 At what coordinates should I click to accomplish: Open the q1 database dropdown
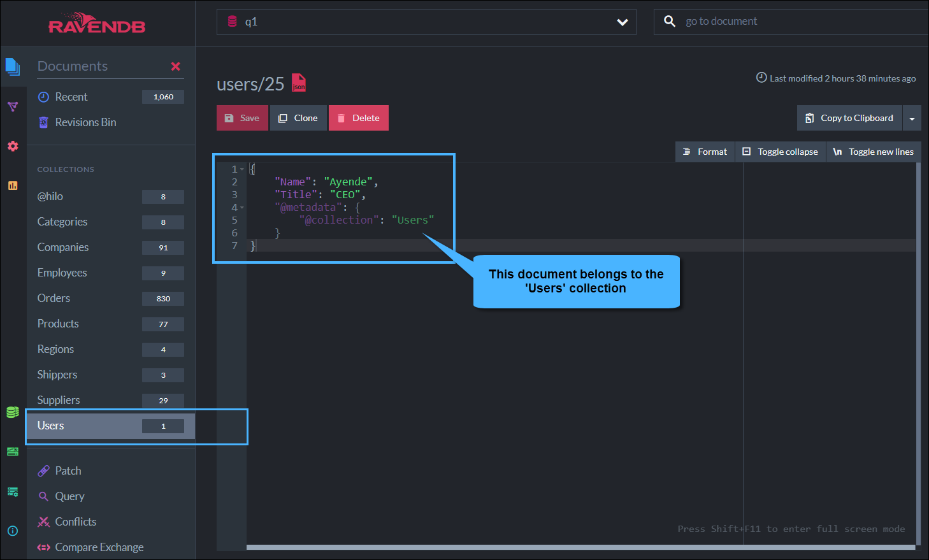[x=426, y=22]
